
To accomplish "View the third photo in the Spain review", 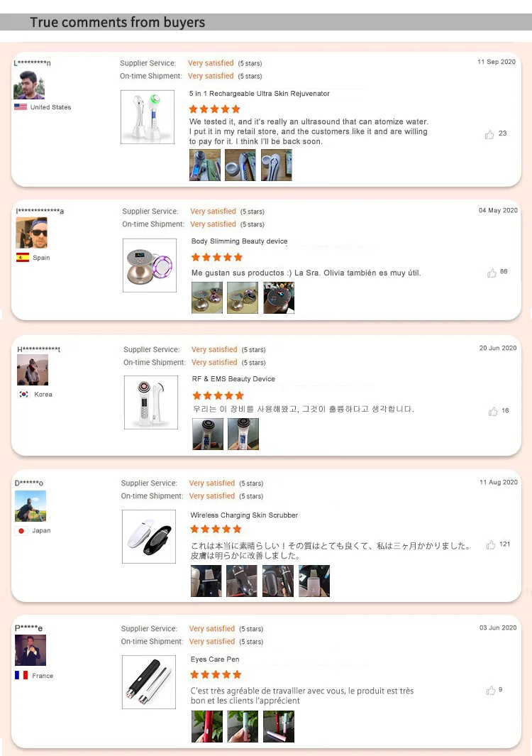I will coord(279,297).
